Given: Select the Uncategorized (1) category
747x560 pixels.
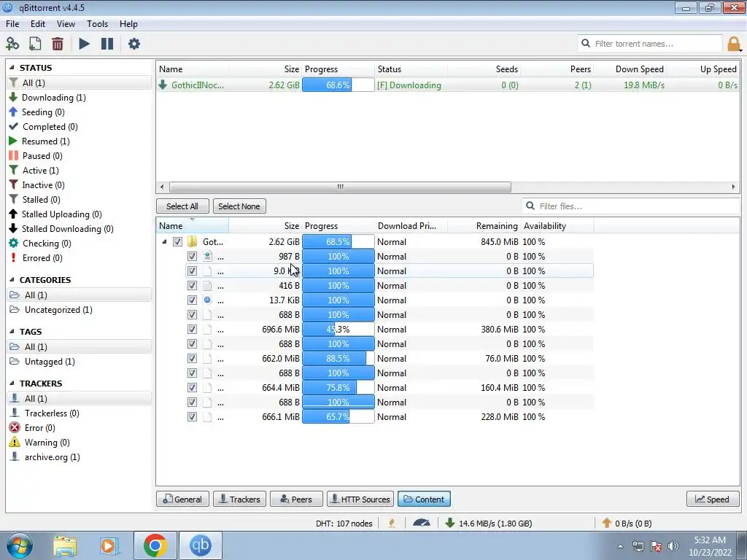Looking at the screenshot, I should [58, 310].
